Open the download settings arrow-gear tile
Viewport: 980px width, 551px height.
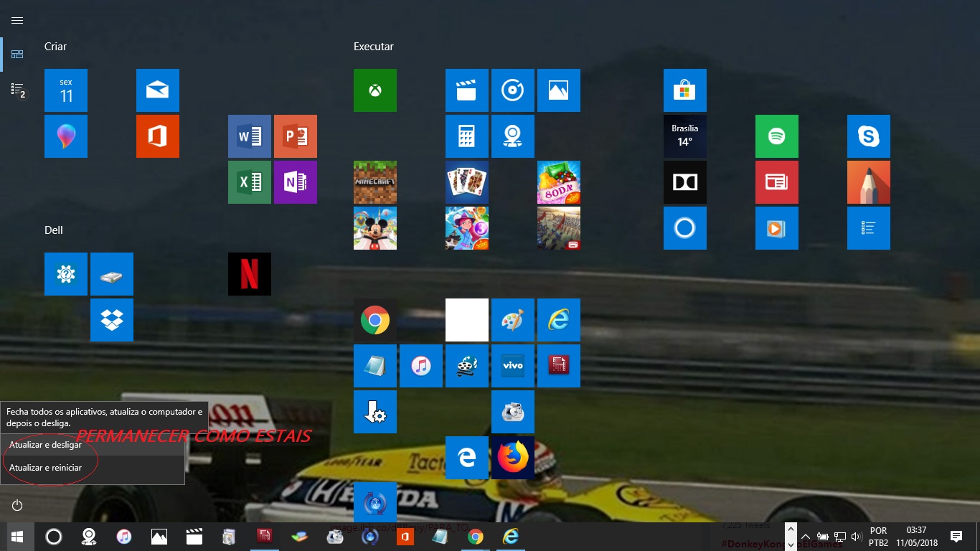click(375, 412)
